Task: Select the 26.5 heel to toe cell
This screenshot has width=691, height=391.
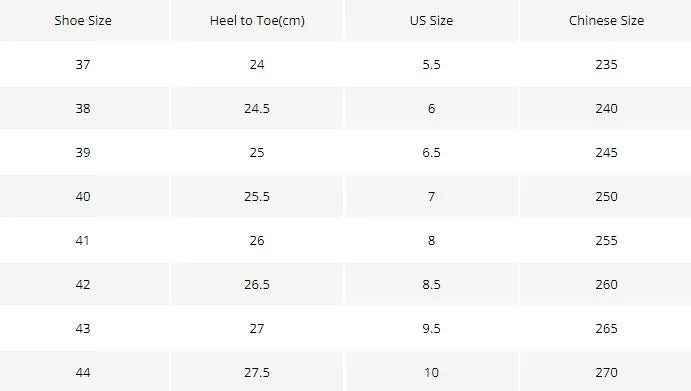Action: click(257, 284)
